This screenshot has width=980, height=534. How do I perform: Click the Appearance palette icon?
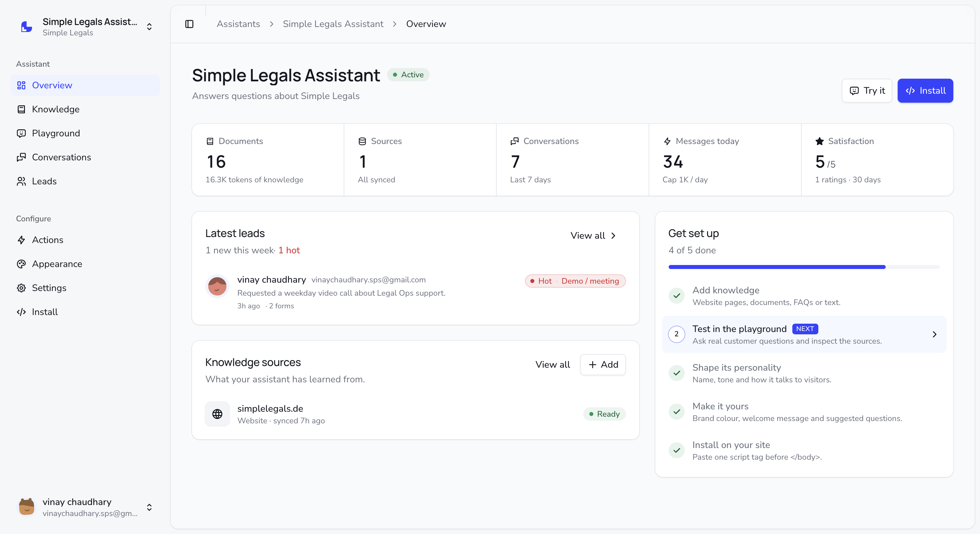21,264
